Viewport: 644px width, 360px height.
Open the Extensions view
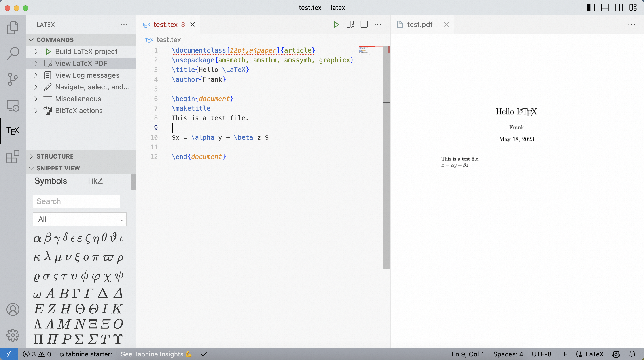click(x=13, y=157)
